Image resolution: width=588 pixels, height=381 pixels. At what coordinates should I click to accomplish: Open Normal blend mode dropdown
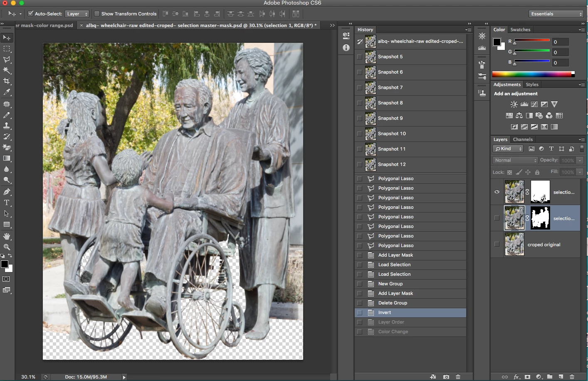coord(515,160)
